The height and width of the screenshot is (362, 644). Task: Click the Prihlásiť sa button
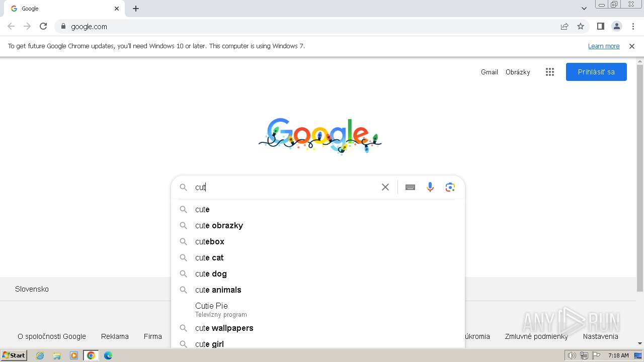(596, 72)
